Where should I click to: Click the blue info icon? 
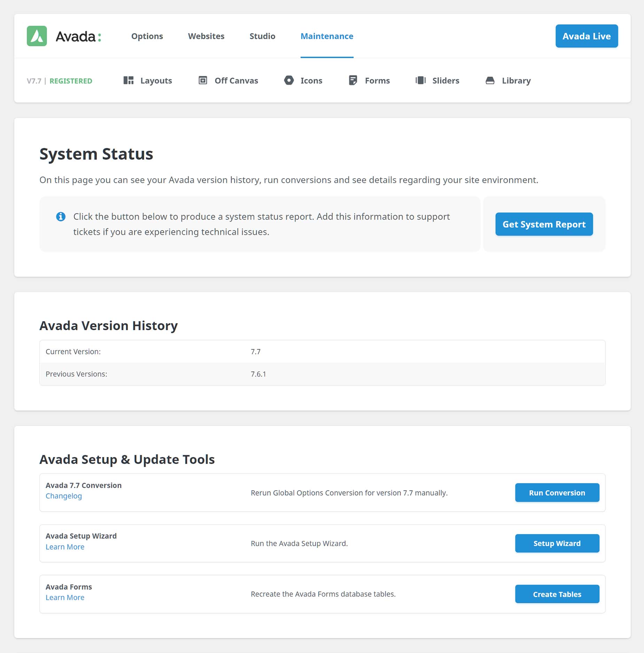click(61, 217)
